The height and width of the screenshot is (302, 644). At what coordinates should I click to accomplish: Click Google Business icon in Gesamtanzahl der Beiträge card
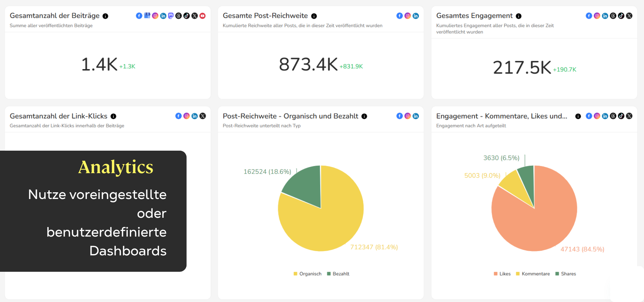(x=147, y=15)
